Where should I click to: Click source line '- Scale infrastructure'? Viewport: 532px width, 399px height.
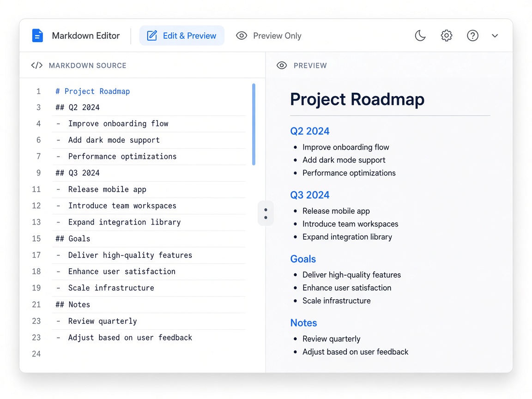tap(105, 288)
